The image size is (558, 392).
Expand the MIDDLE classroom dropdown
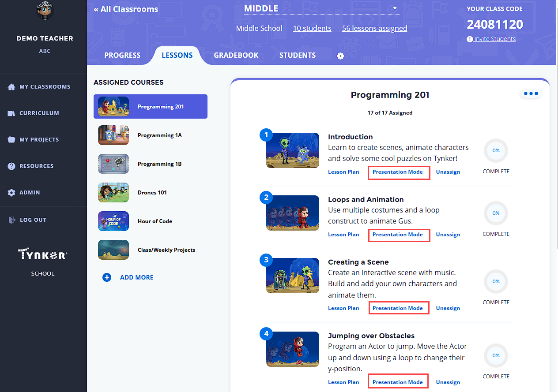point(321,8)
